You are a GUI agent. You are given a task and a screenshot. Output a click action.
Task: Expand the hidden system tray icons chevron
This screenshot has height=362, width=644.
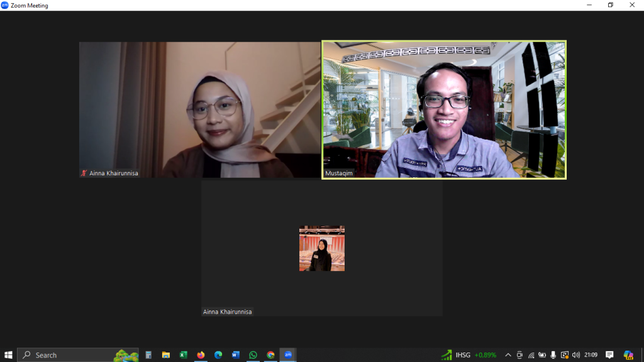point(508,355)
